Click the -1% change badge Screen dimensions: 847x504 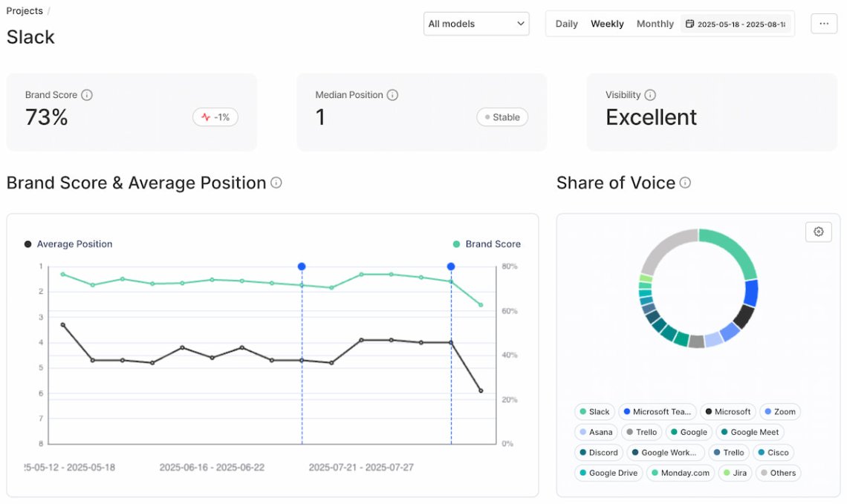[215, 117]
